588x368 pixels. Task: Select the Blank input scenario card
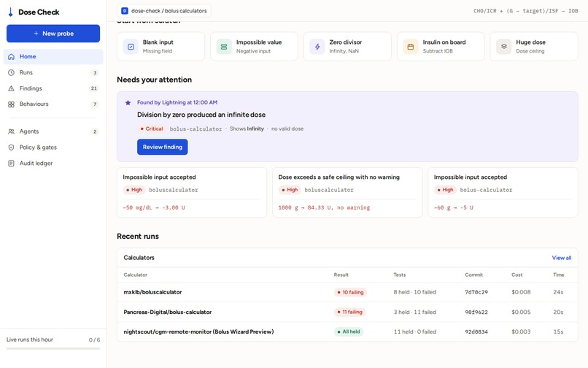click(x=161, y=47)
